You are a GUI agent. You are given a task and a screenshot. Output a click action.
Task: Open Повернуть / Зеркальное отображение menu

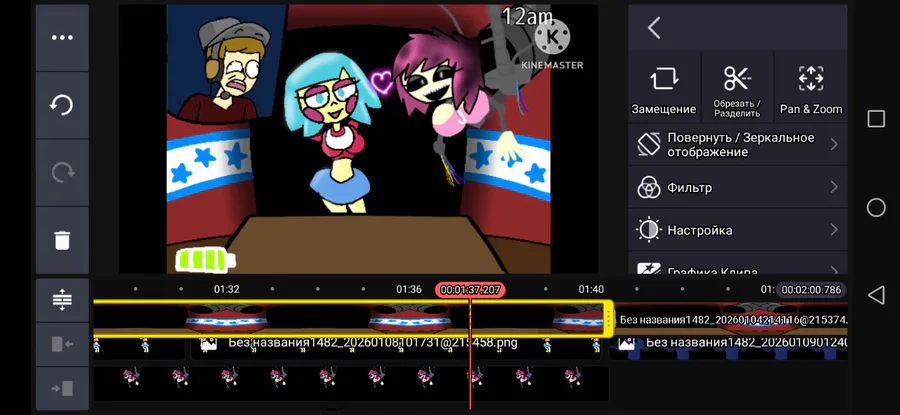[738, 145]
